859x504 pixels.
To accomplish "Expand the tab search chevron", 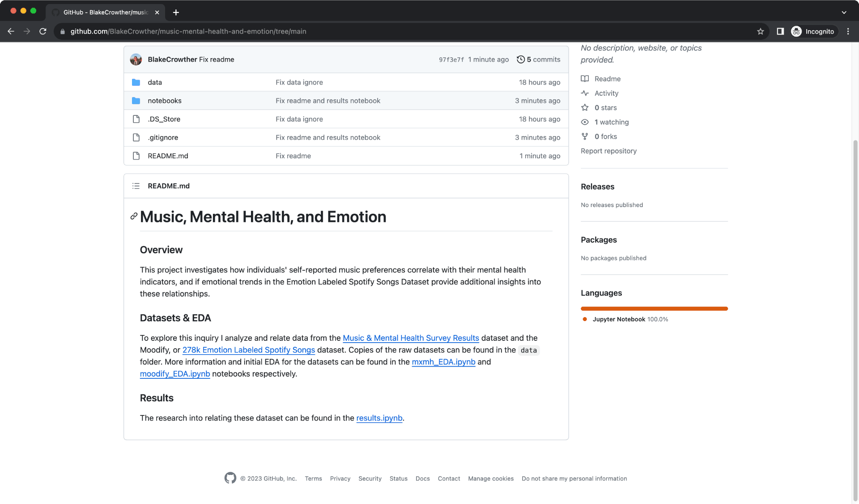I will pos(844,13).
